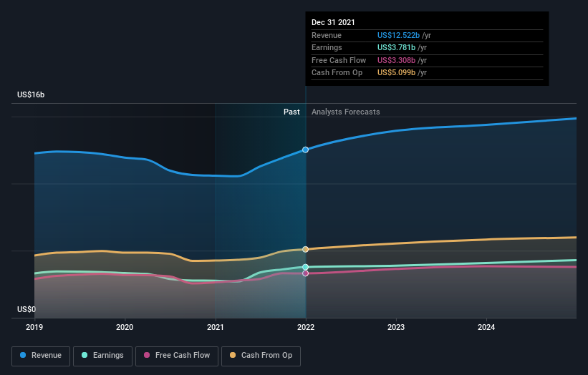Click the Cash From Op label in tooltip
Screen dimensions: 588x375
[337, 73]
